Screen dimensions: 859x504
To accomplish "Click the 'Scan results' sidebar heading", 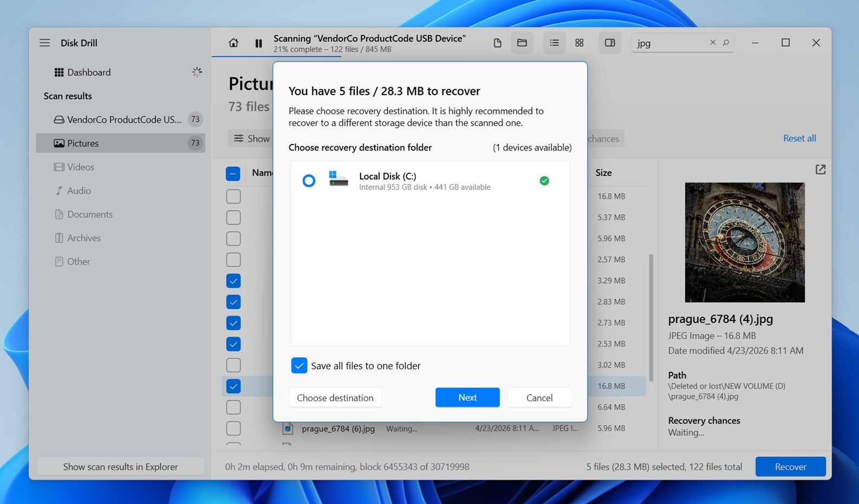I will point(68,96).
